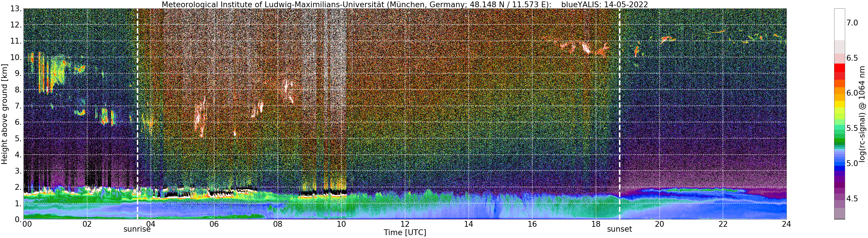Click the height axis tick label 1.

click(x=18, y=203)
